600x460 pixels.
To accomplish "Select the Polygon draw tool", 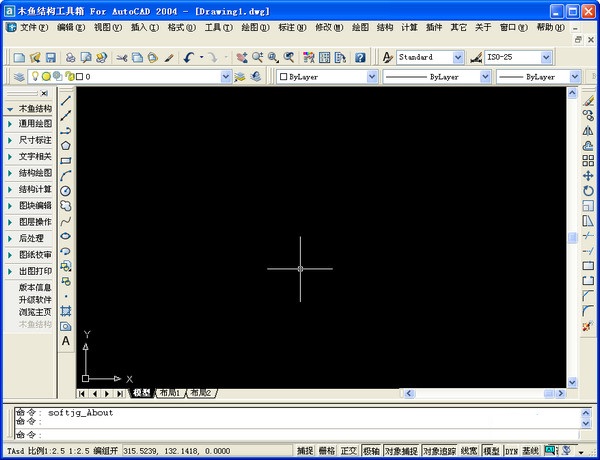I will [66, 145].
